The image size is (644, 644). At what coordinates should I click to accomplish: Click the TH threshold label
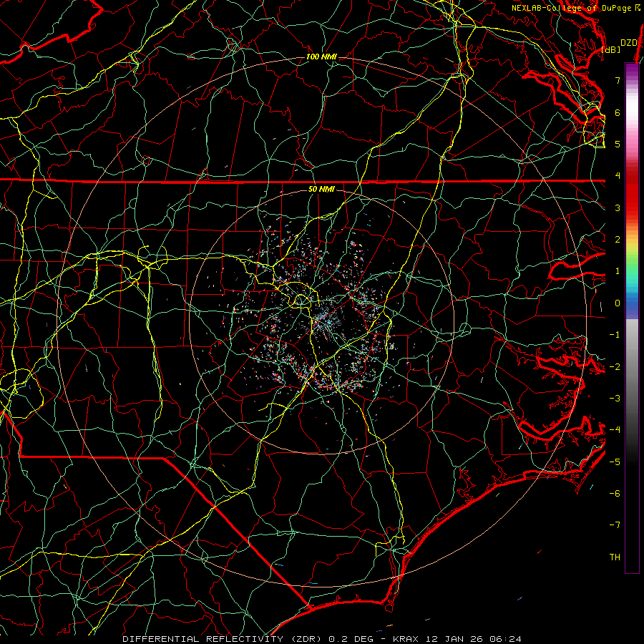pos(615,557)
